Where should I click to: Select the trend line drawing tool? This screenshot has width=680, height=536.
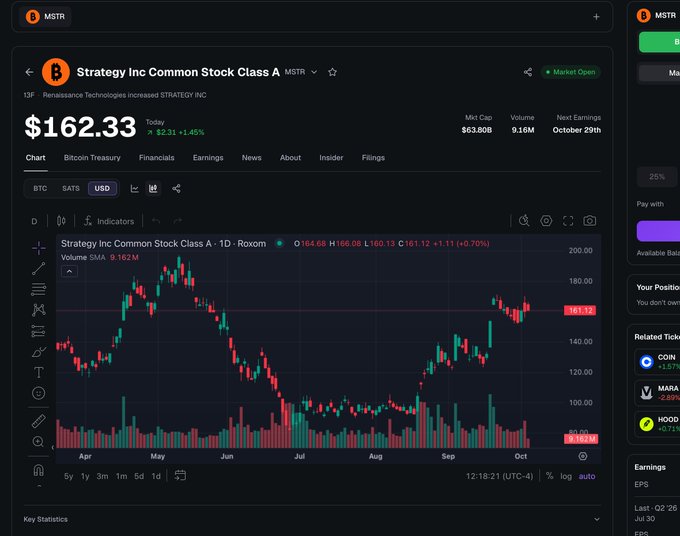[39, 268]
